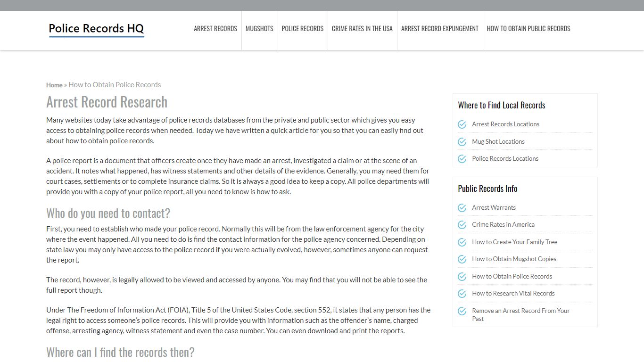Image resolution: width=644 pixels, height=362 pixels.
Task: Open How to Create Your Family Tree
Action: coord(514,242)
